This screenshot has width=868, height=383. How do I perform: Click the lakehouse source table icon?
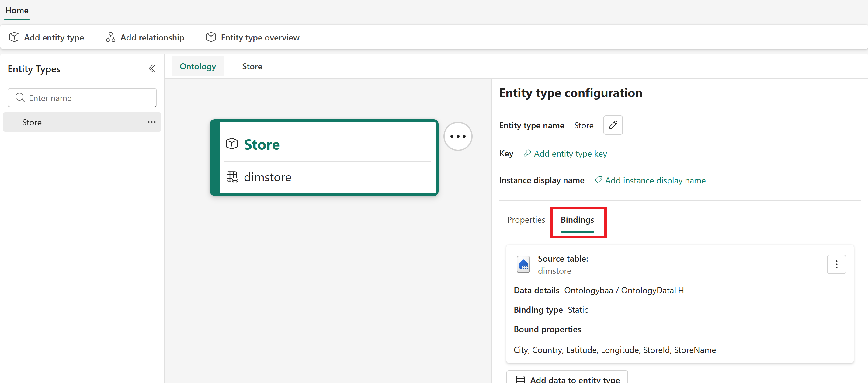pyautogui.click(x=523, y=264)
